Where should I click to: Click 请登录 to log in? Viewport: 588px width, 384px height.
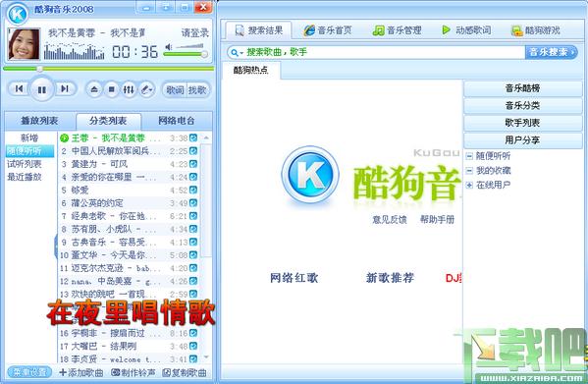195,33
